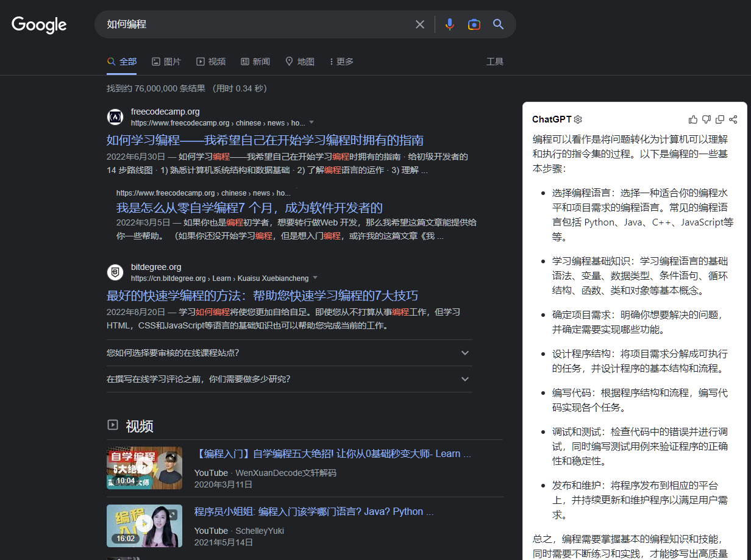Give thumbs up to ChatGPT answer
This screenshot has height=560, width=751.
(x=693, y=119)
